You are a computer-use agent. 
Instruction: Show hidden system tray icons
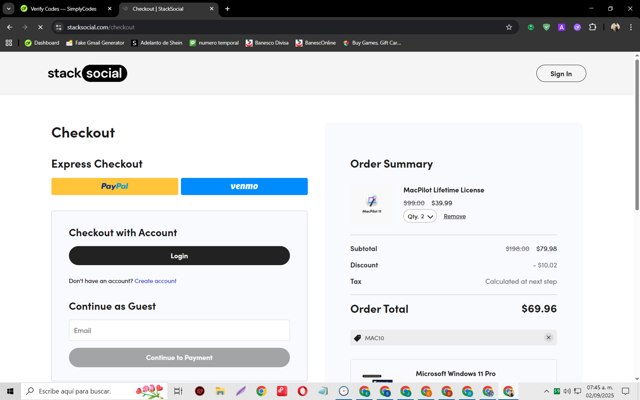click(x=546, y=391)
